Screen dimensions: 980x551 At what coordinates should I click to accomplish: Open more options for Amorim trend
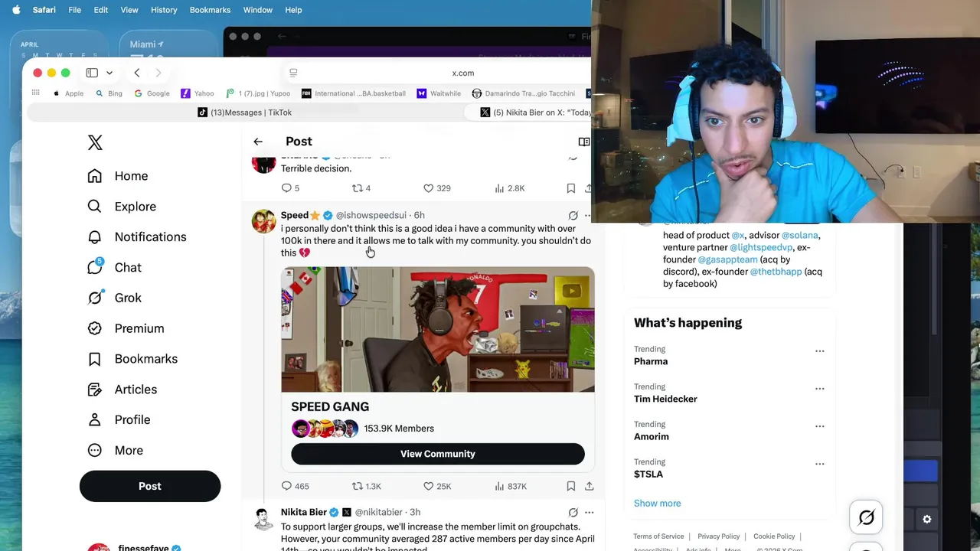[x=820, y=426]
